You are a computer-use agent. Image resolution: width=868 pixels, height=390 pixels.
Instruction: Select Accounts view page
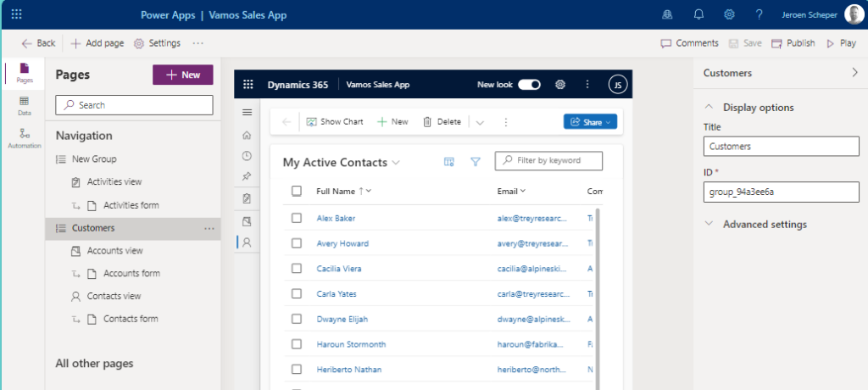(x=114, y=250)
